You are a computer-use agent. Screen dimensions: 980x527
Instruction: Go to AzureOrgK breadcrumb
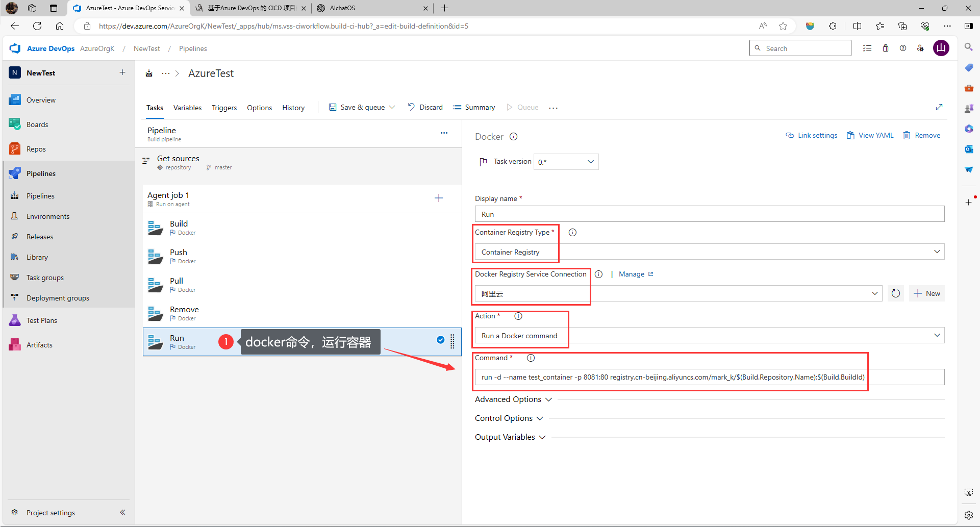pos(97,48)
